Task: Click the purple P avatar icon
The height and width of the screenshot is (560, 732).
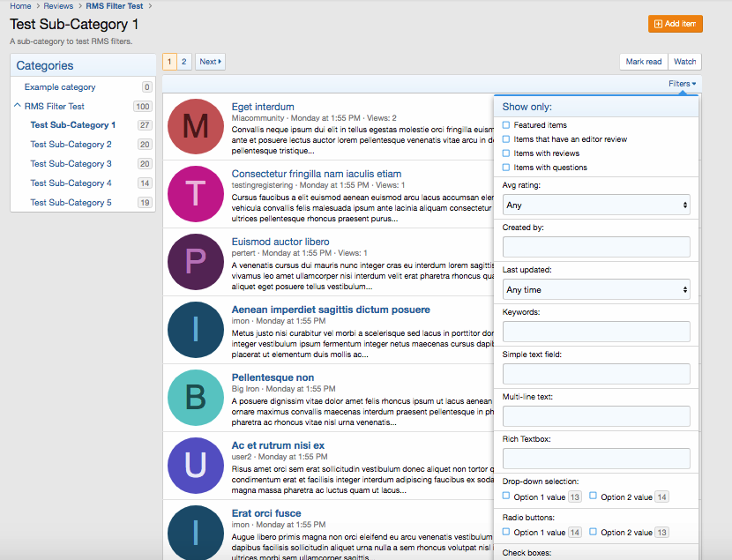Action: tap(196, 261)
